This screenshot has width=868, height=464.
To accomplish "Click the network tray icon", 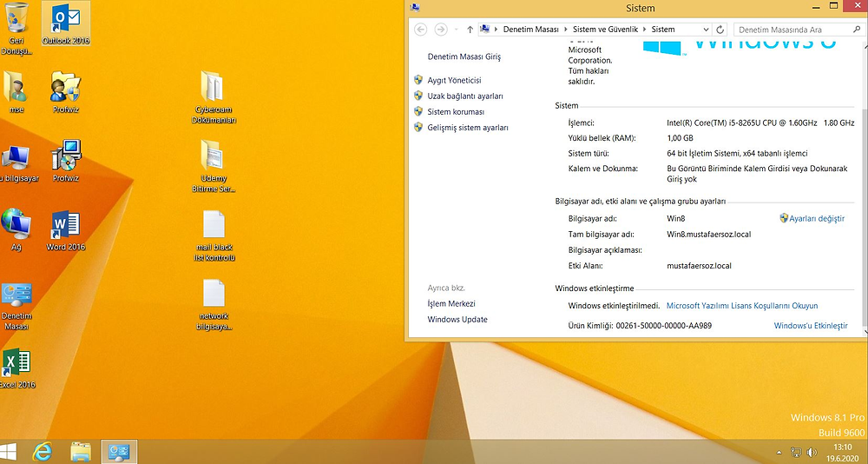I will coord(796,453).
